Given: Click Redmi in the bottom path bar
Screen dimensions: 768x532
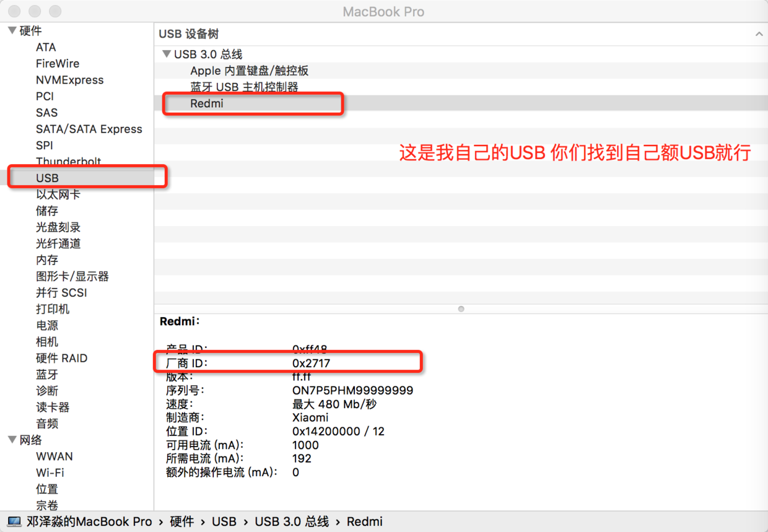Looking at the screenshot, I should 365,521.
